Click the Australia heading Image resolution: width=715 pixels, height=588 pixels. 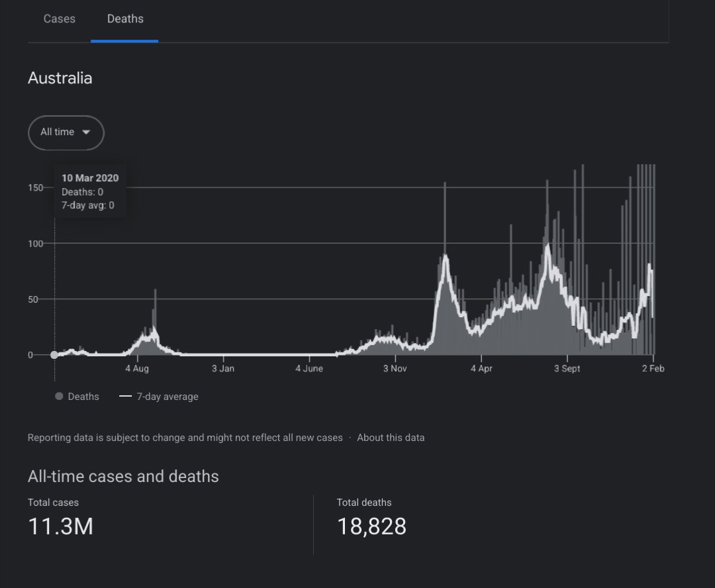click(x=60, y=78)
